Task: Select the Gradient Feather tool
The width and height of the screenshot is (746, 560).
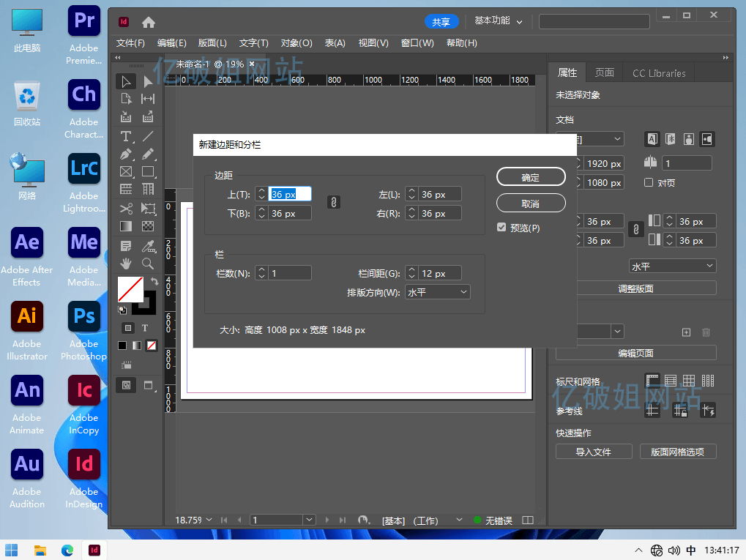Action: (148, 226)
